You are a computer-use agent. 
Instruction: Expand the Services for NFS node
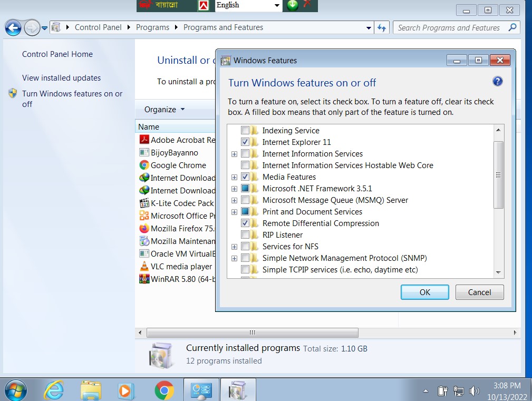coord(234,247)
